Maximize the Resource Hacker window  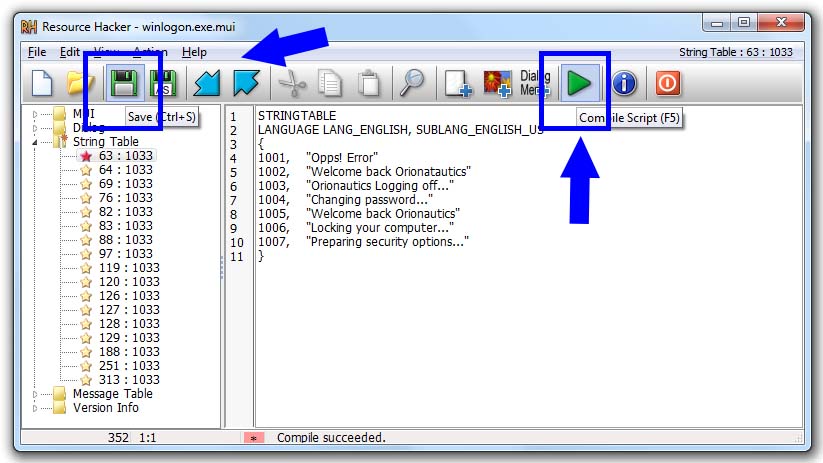click(743, 22)
